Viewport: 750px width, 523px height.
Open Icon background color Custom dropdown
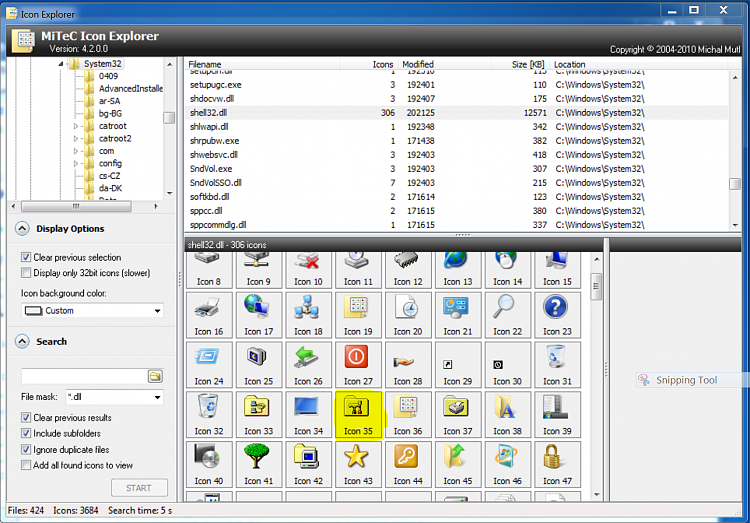[x=92, y=311]
